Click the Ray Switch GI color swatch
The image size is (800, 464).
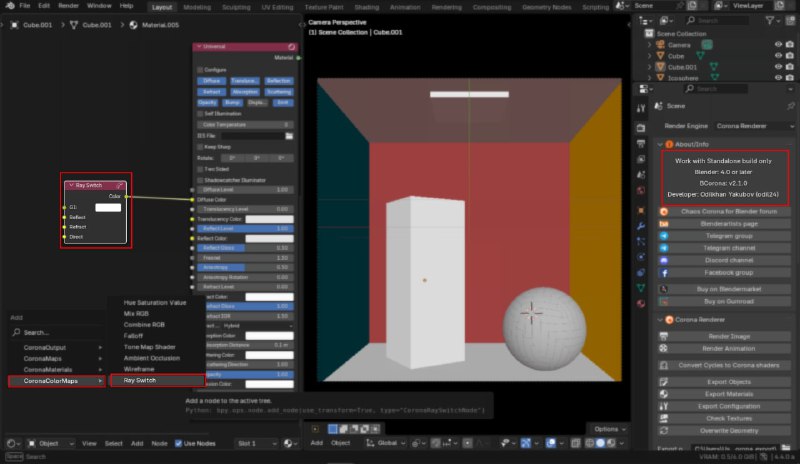tap(108, 207)
